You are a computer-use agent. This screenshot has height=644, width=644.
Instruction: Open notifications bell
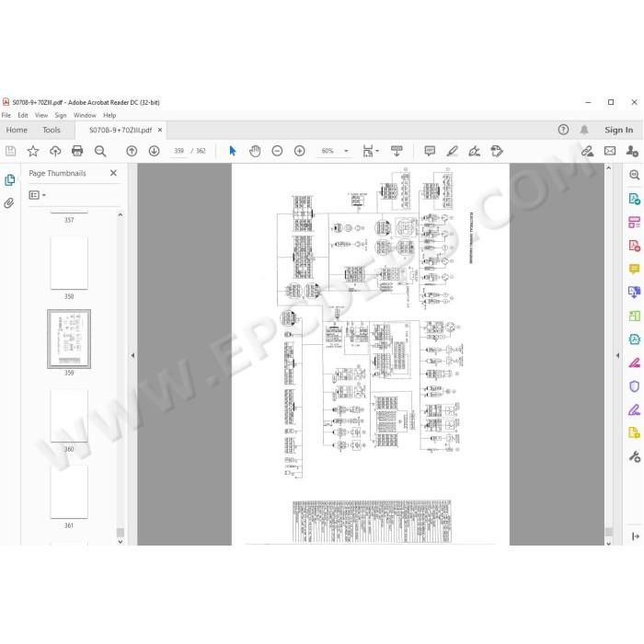tap(584, 130)
